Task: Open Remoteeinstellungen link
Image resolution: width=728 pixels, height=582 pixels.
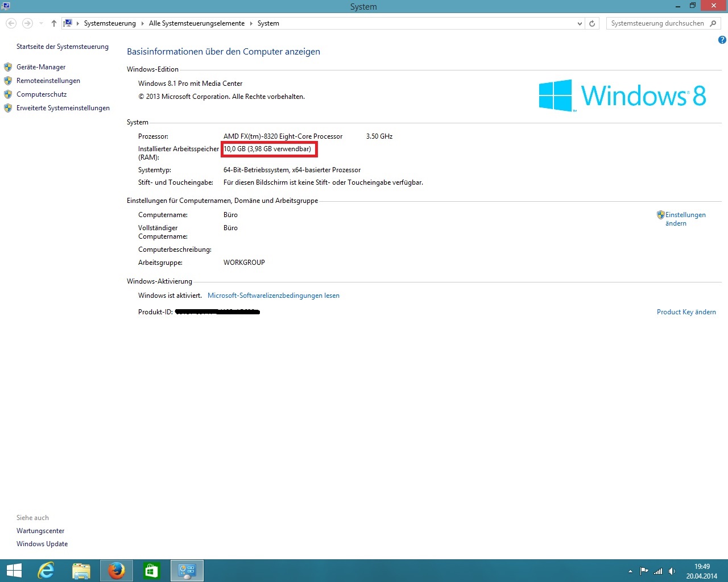Action: [48, 81]
